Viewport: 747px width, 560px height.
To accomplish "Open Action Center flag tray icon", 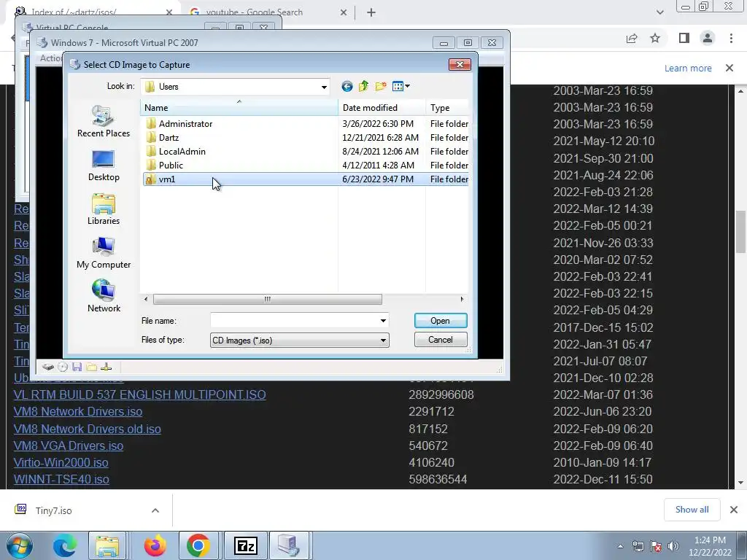I will click(x=656, y=547).
